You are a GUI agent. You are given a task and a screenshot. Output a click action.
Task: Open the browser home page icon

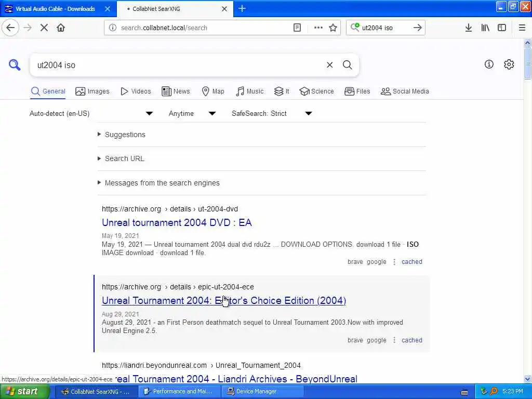point(61,28)
